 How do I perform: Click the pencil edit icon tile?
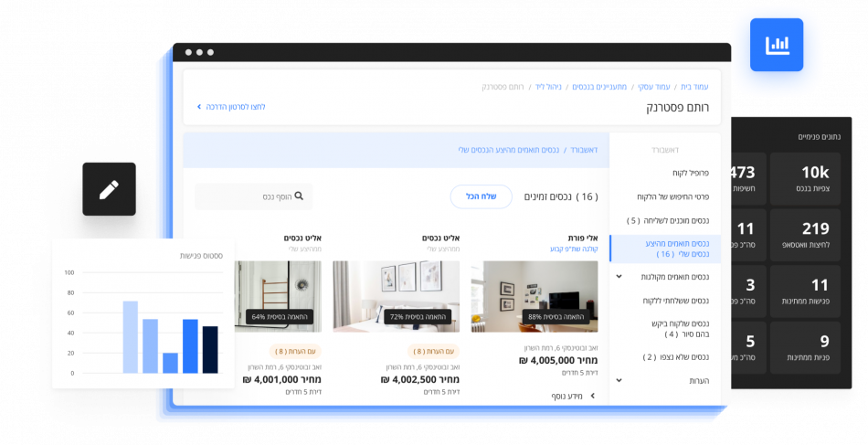pos(108,189)
